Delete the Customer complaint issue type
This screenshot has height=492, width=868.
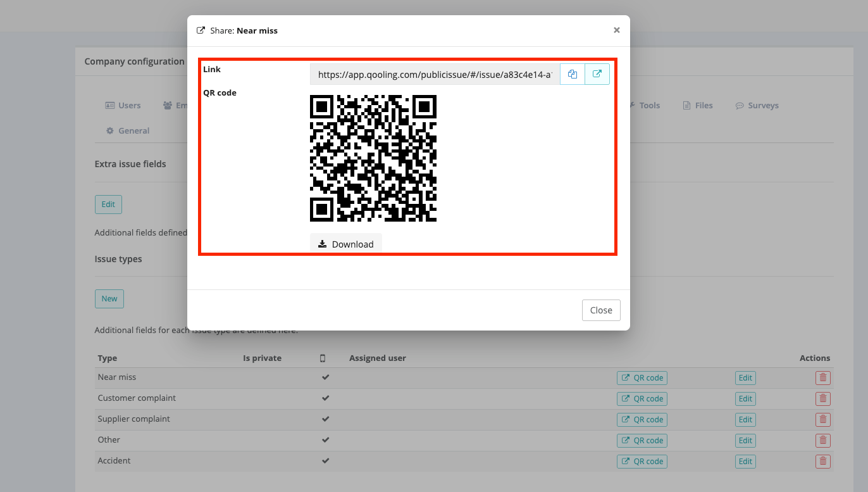(x=822, y=399)
